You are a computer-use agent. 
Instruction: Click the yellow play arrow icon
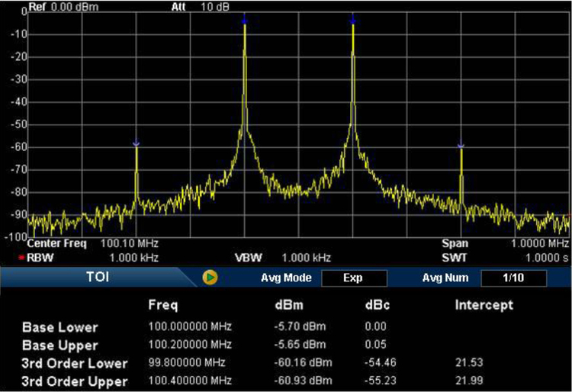click(211, 278)
